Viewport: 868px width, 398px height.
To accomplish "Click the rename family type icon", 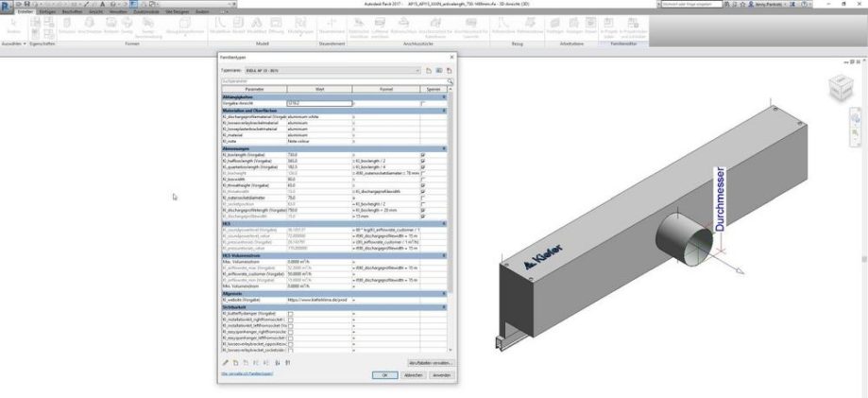I will 438,70.
